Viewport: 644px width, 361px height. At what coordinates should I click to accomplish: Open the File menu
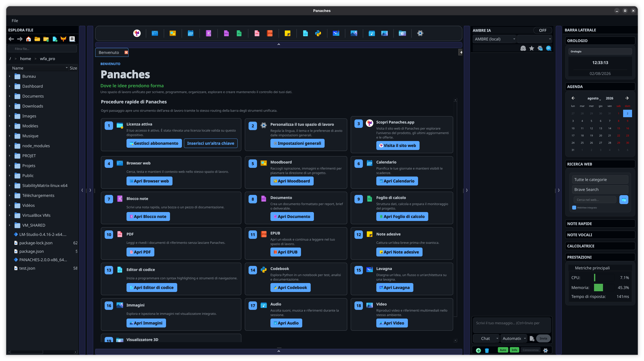pos(15,21)
